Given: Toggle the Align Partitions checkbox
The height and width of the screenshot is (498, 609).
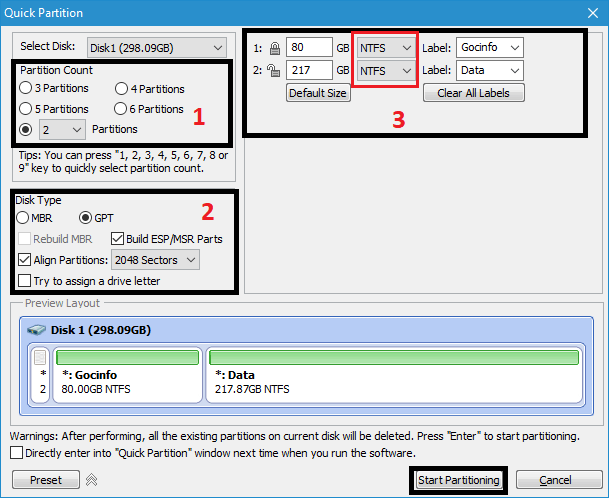Looking at the screenshot, I should [x=24, y=259].
